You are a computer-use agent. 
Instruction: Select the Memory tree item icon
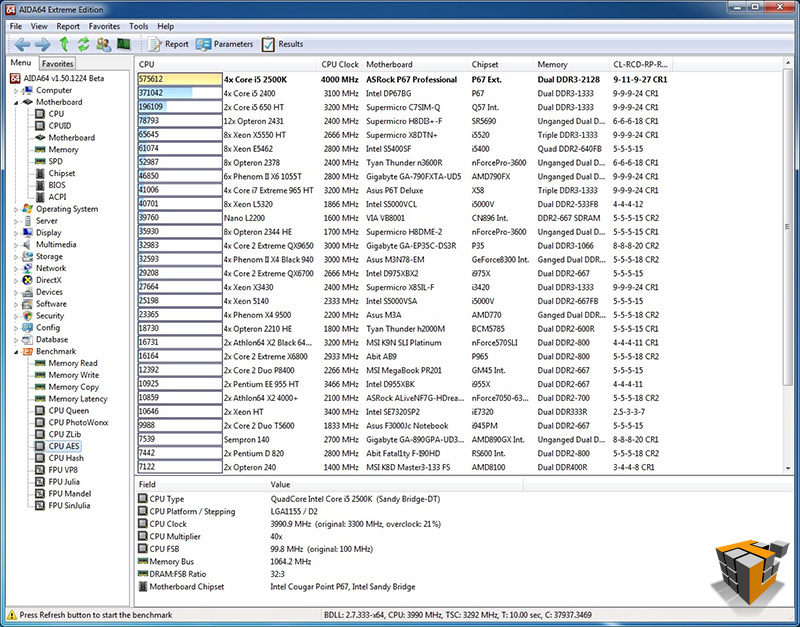coord(40,149)
